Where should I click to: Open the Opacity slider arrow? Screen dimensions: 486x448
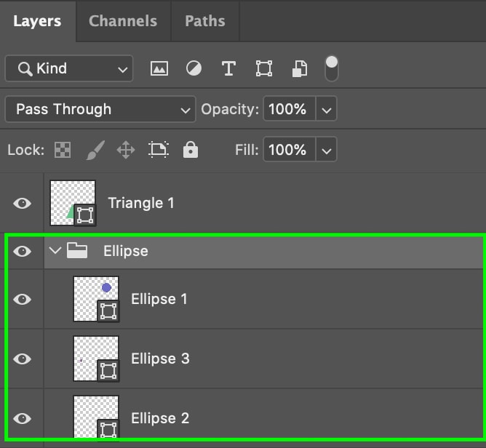pos(327,109)
